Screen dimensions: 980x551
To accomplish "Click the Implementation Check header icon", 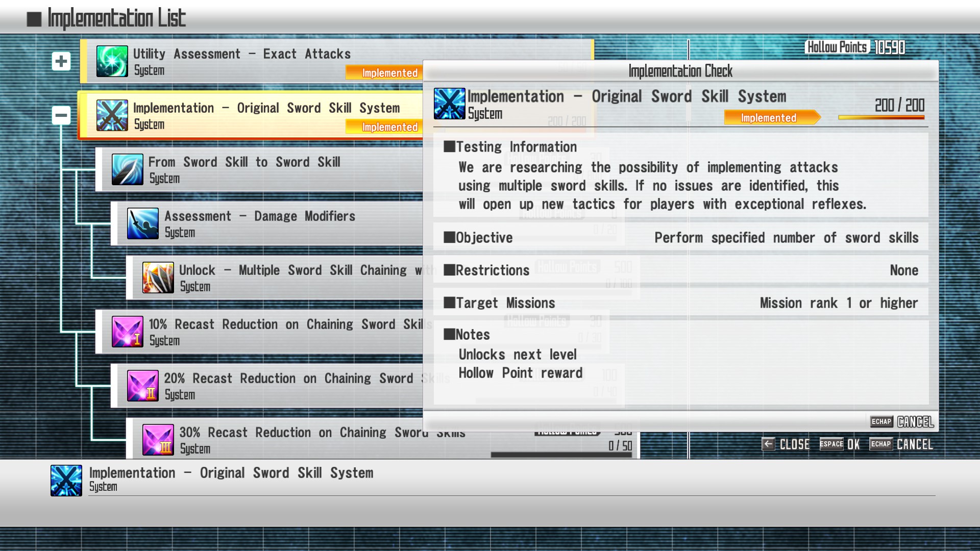I will (449, 104).
